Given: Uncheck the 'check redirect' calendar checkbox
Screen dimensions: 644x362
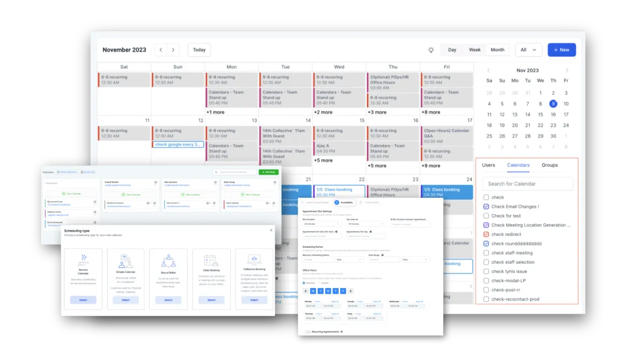Looking at the screenshot, I should pyautogui.click(x=486, y=234).
